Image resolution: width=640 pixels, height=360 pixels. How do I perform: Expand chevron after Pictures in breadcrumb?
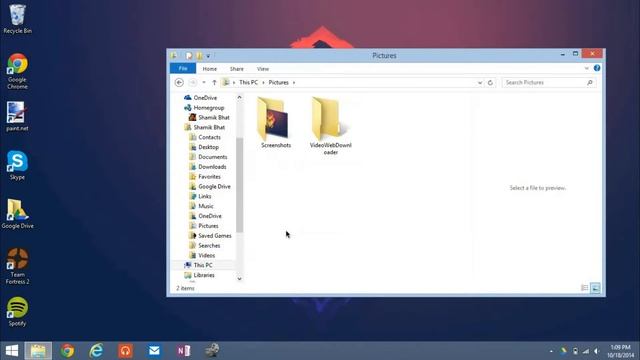click(x=294, y=82)
